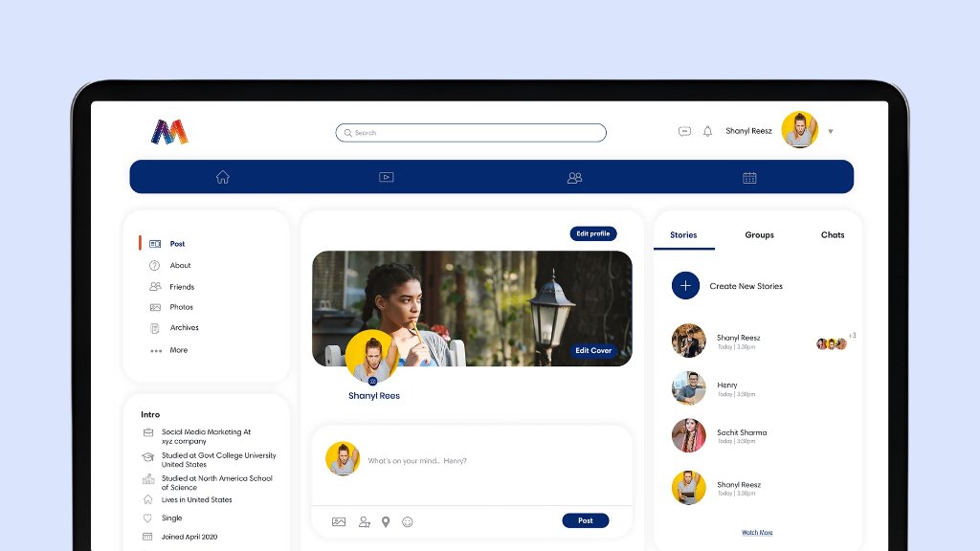Add a photo using the image icon
The height and width of the screenshot is (551, 980).
pos(339,521)
